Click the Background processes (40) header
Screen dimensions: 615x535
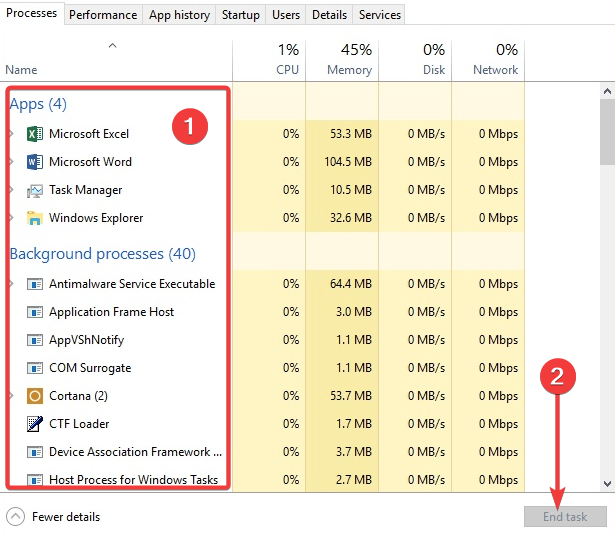click(x=103, y=254)
